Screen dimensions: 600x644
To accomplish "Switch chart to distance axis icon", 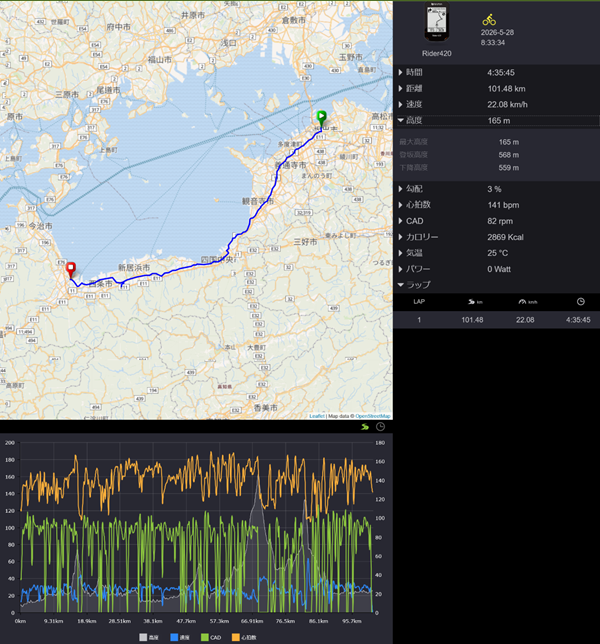I will pyautogui.click(x=365, y=427).
